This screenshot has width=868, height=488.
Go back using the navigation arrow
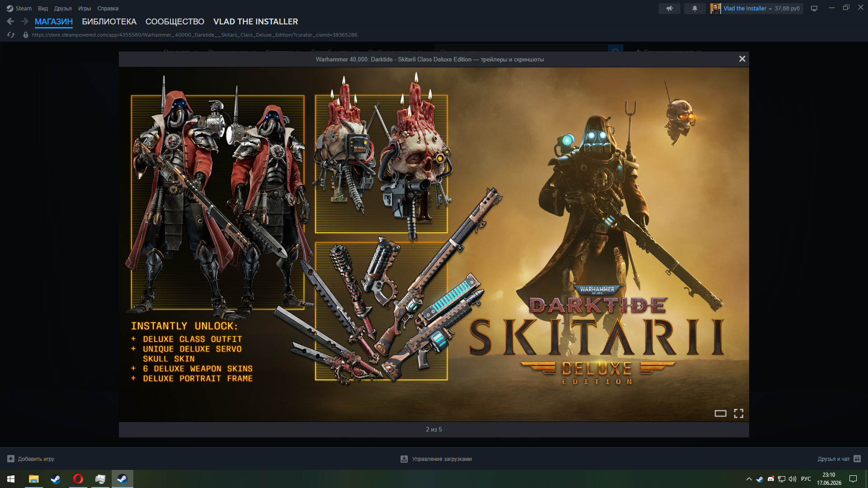10,21
